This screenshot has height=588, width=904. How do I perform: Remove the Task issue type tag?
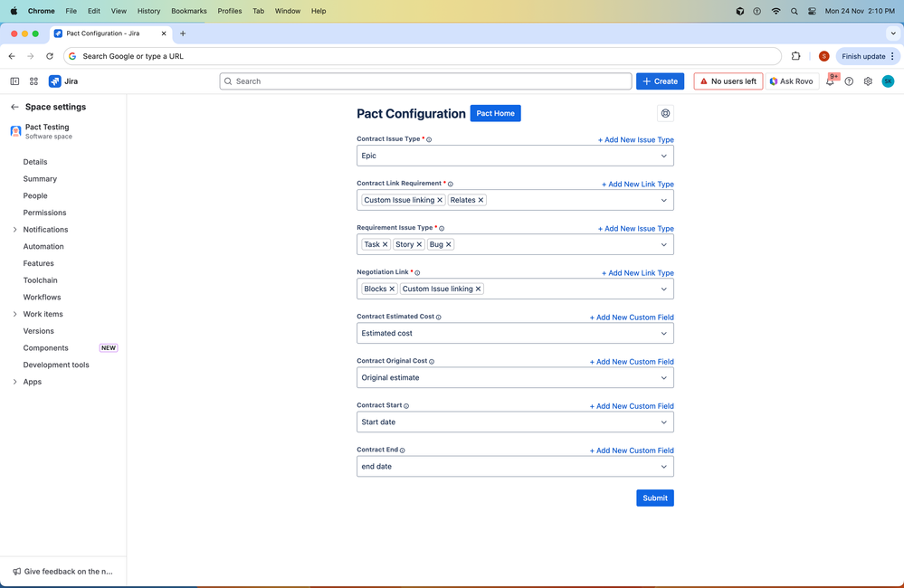click(385, 244)
